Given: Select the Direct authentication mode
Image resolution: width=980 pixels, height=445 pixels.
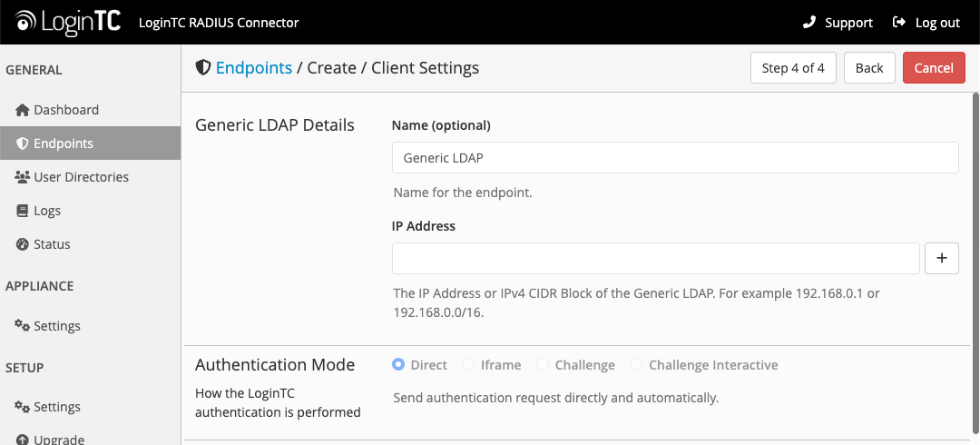Looking at the screenshot, I should point(398,365).
